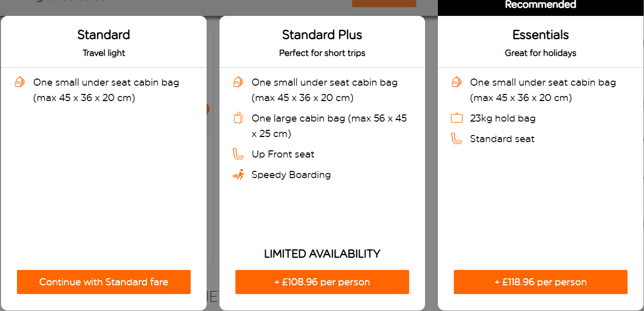Image resolution: width=644 pixels, height=311 pixels.
Task: Choose Essentials for £118.96 per person
Action: tap(540, 282)
